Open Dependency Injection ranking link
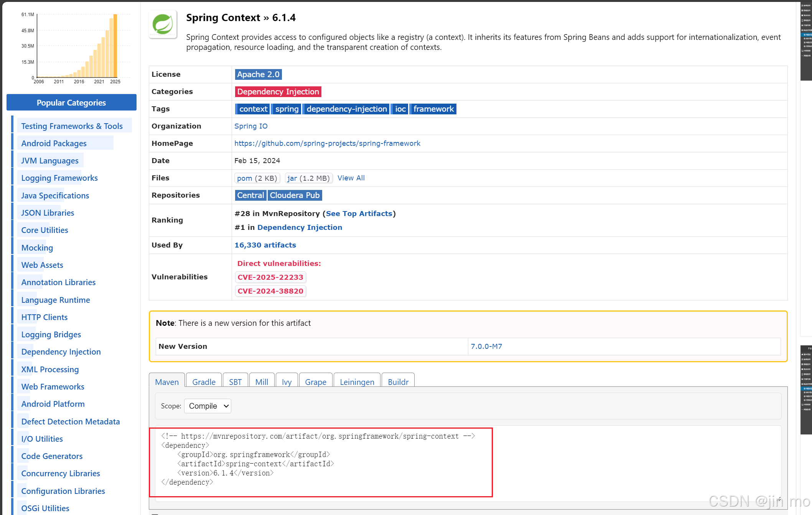Viewport: 812px width, 515px height. (300, 228)
